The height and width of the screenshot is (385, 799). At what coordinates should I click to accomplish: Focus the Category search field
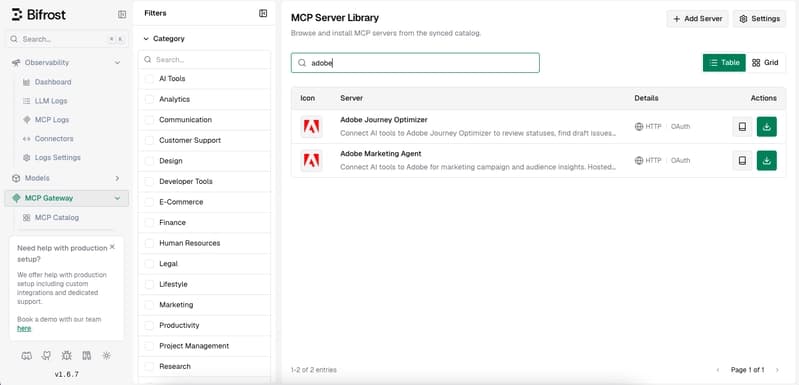[x=204, y=60]
